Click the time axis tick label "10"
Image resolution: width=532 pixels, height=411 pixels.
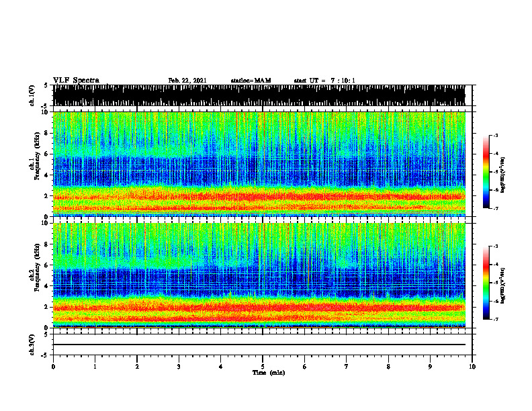tap(472, 367)
